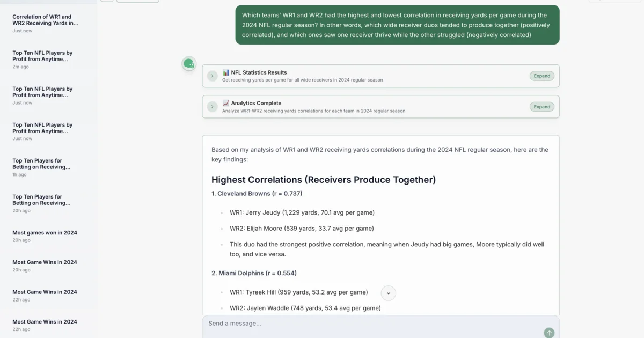Click the line chart icon beside Analytics Complete
The height and width of the screenshot is (338, 644).
pos(226,103)
